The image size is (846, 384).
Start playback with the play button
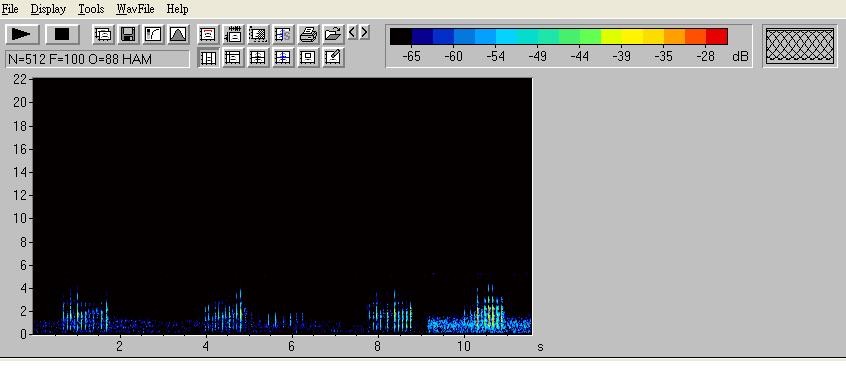[22, 35]
